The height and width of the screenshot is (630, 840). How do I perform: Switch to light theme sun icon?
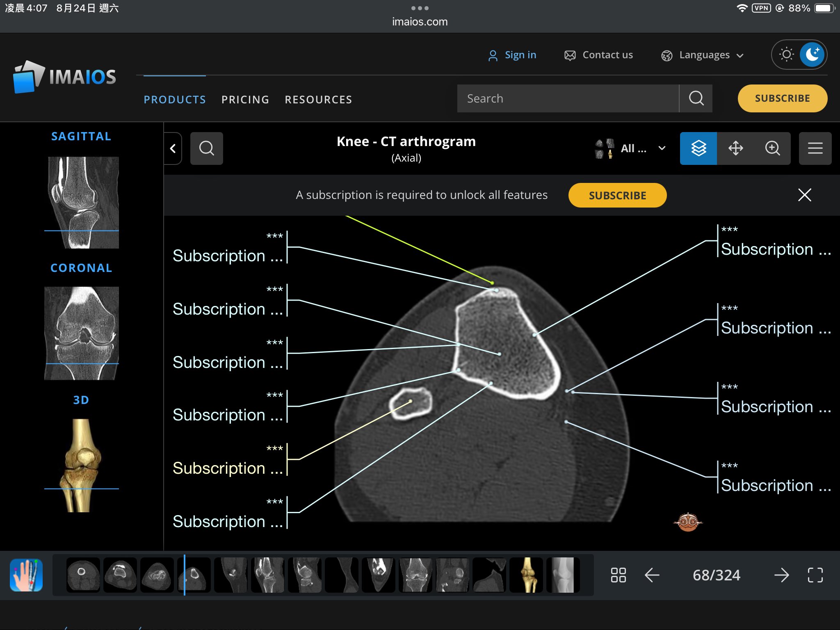click(786, 55)
